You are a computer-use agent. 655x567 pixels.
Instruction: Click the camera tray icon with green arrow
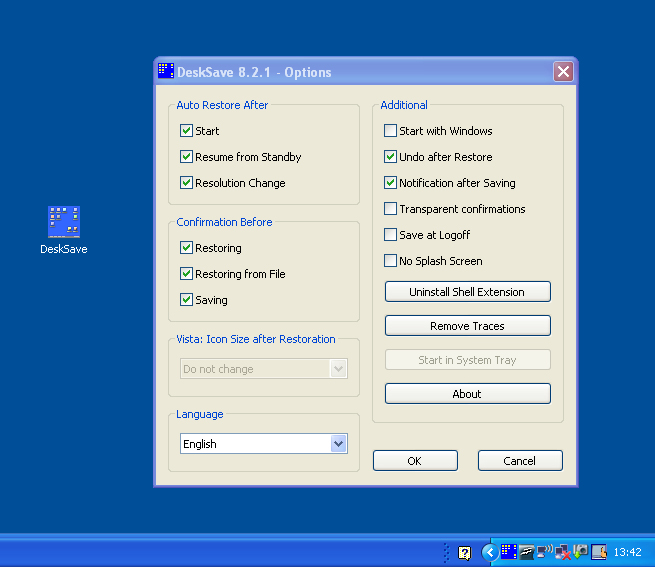click(x=580, y=551)
